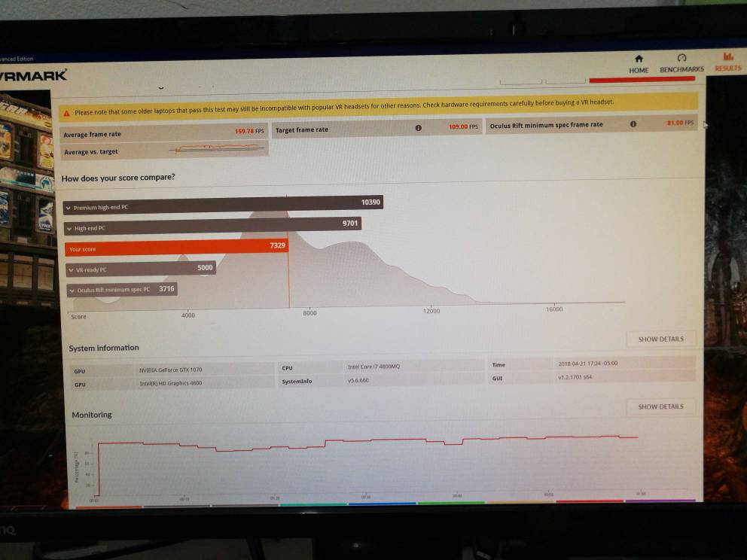This screenshot has width=747, height=560.
Task: Click SHOW DETAILS next to System information
Action: (x=660, y=339)
